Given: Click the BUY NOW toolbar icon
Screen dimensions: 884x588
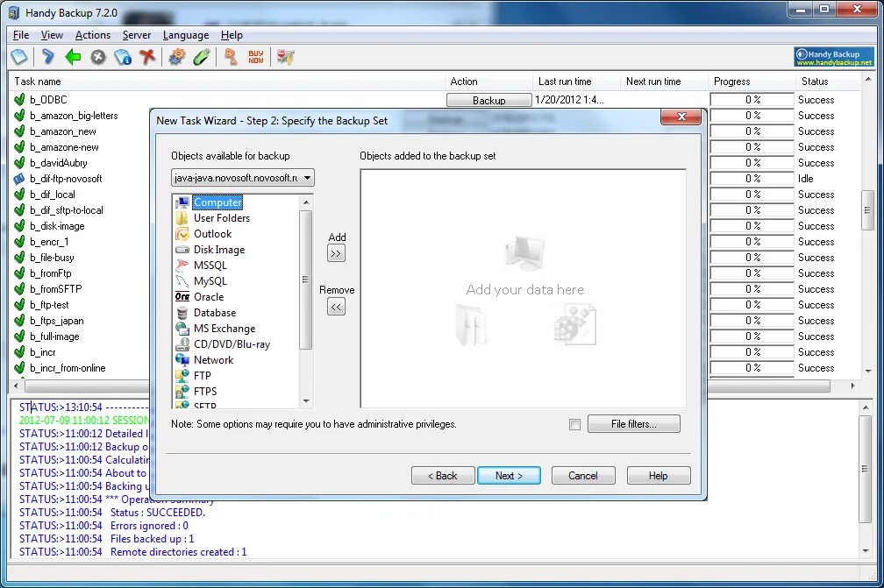Looking at the screenshot, I should point(256,57).
